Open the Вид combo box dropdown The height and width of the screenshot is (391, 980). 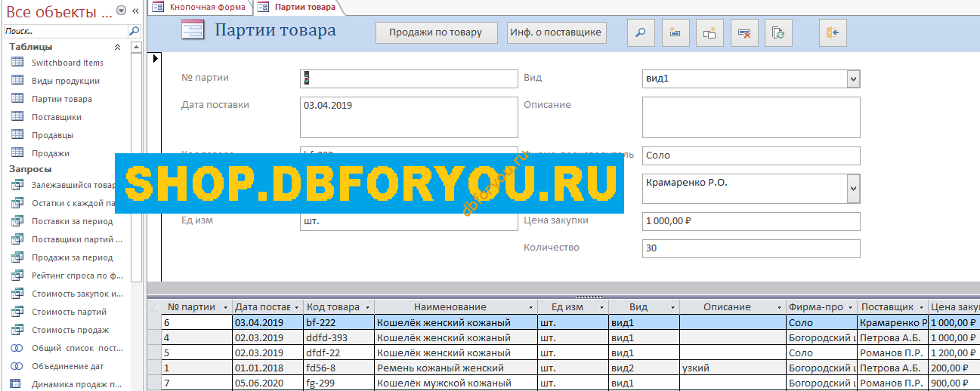click(x=853, y=79)
